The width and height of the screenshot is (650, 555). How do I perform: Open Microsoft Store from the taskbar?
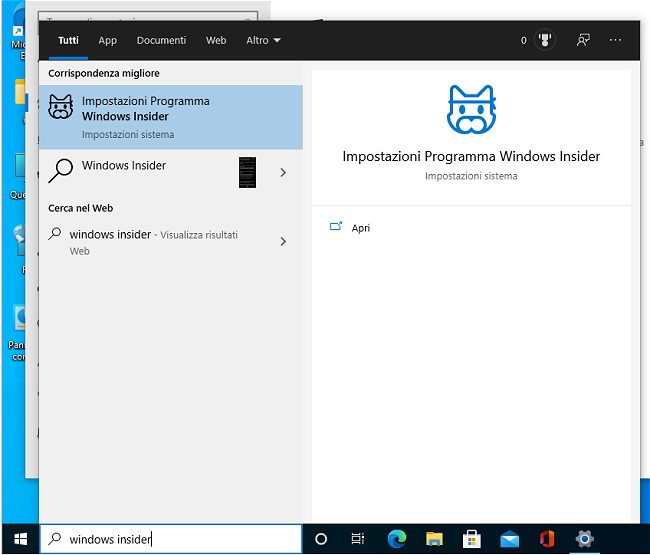coord(472,539)
